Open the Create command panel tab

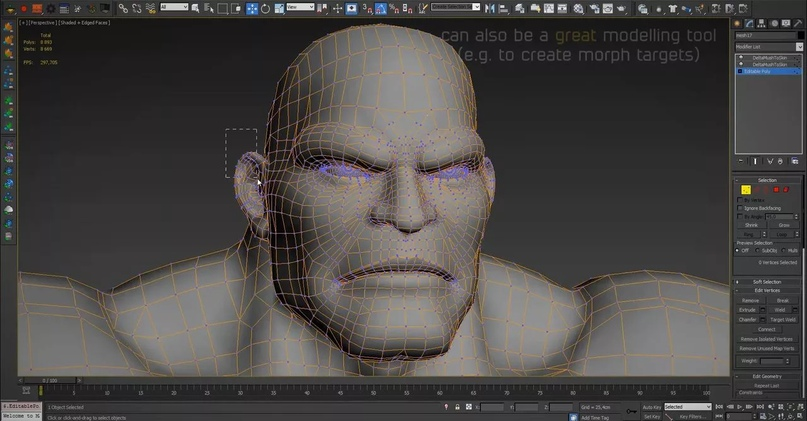(738, 23)
